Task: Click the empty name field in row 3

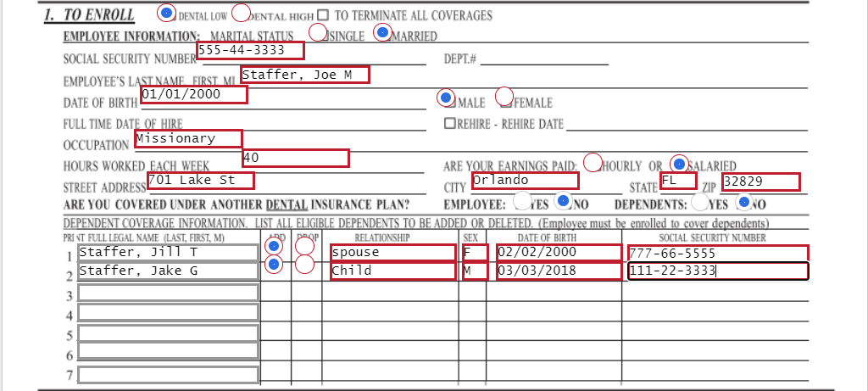Action: pos(168,293)
